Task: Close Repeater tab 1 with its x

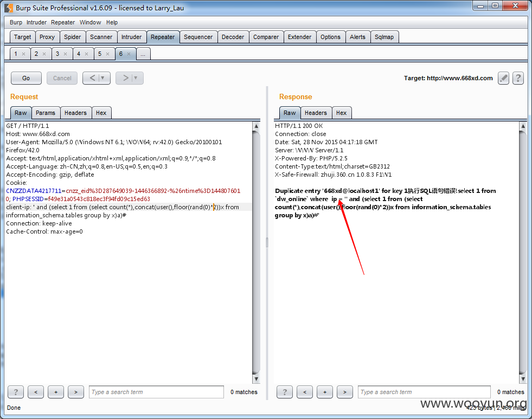Action: pos(23,54)
